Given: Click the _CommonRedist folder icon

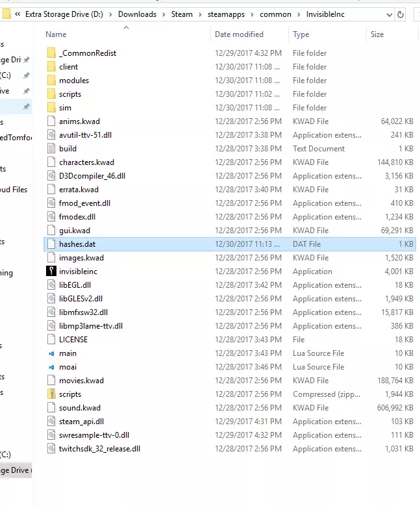Looking at the screenshot, I should tap(51, 53).
